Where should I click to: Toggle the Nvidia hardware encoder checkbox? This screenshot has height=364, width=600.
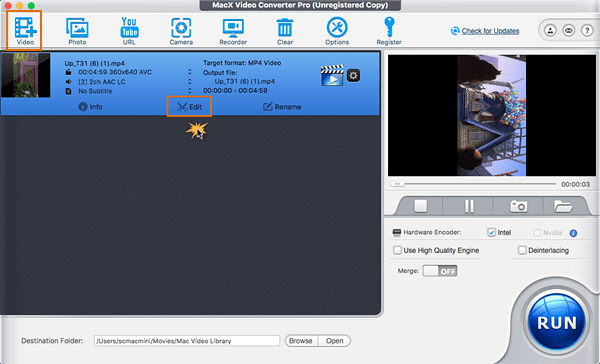537,232
